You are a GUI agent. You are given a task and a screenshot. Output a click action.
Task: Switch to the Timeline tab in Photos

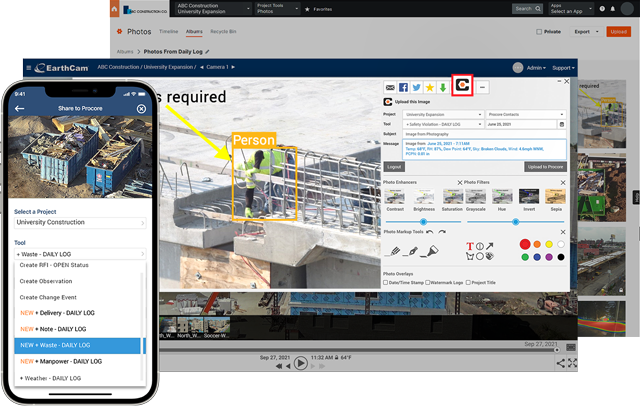coord(169,31)
